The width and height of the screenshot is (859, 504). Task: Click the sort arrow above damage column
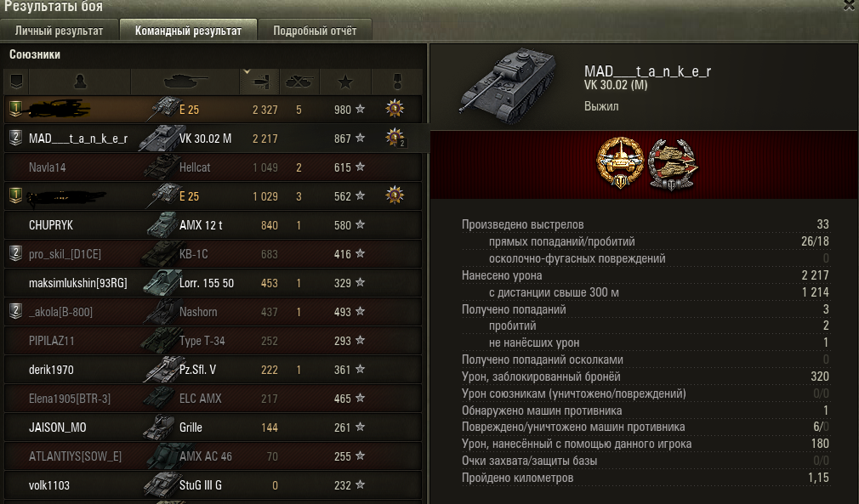pos(247,71)
